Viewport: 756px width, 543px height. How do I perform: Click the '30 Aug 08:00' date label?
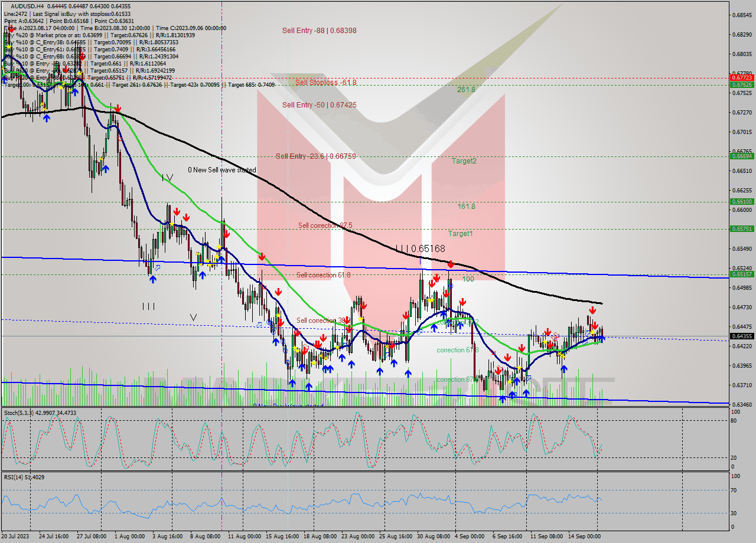[432, 537]
